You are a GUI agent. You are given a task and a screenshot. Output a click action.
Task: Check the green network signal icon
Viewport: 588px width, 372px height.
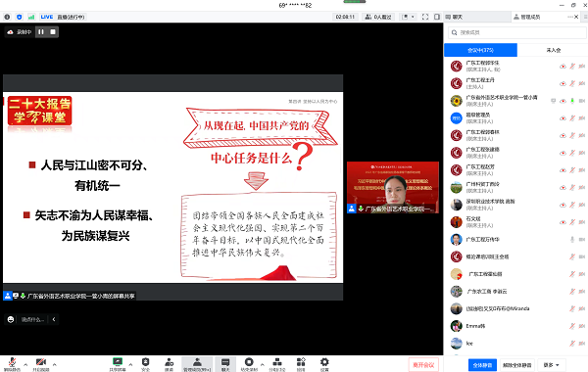[31, 17]
